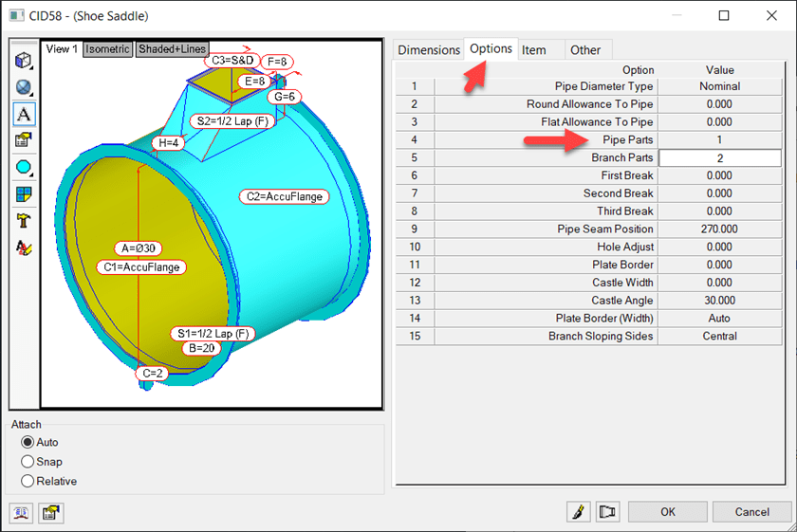The height and width of the screenshot is (532, 797).
Task: Click the Isometric view selector
Action: point(107,49)
